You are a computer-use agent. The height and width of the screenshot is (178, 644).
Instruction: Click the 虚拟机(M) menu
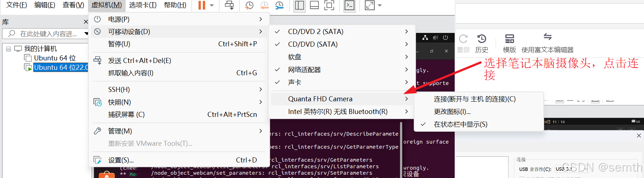click(x=106, y=5)
